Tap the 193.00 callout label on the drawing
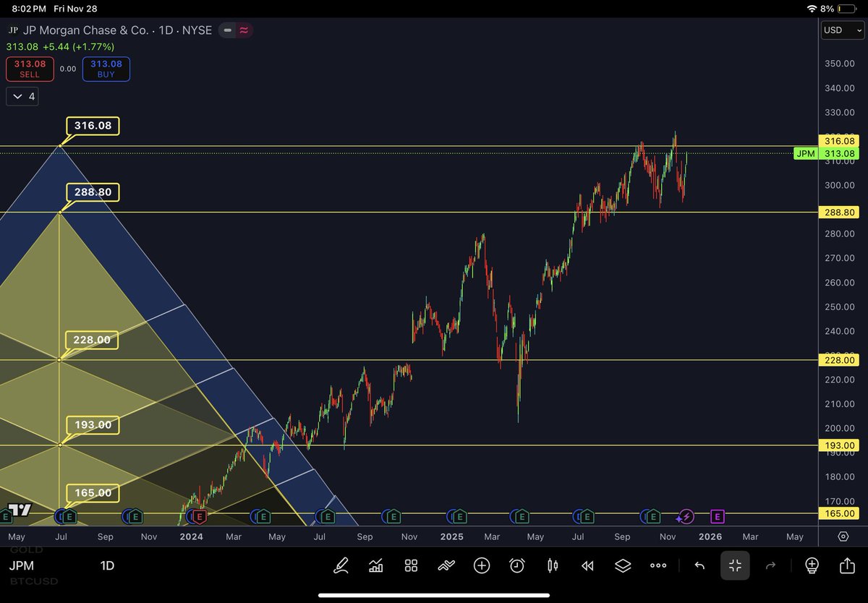The image size is (868, 603). click(93, 424)
